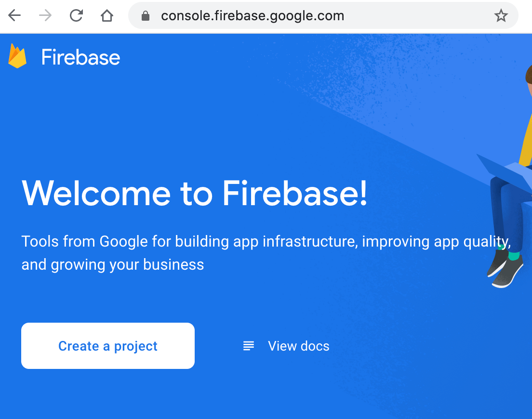Viewport: 532px width, 419px height.
Task: Click the character's gray sneakers
Action: (505, 270)
